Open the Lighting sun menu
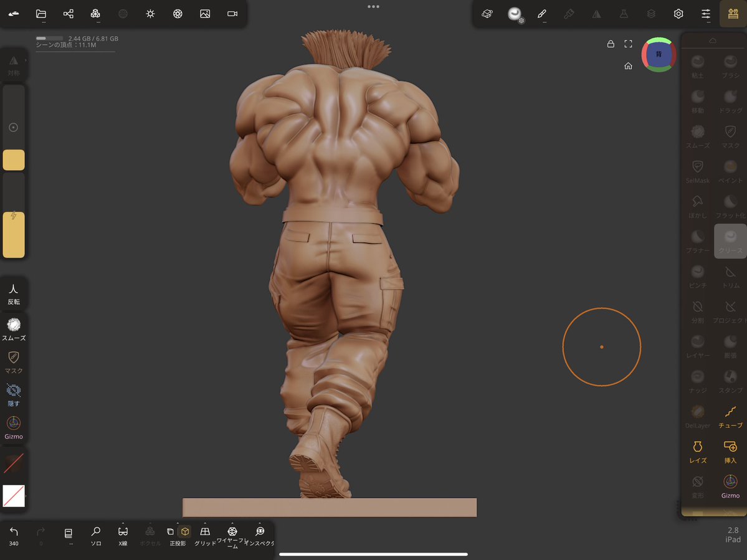747x560 pixels. (150, 14)
